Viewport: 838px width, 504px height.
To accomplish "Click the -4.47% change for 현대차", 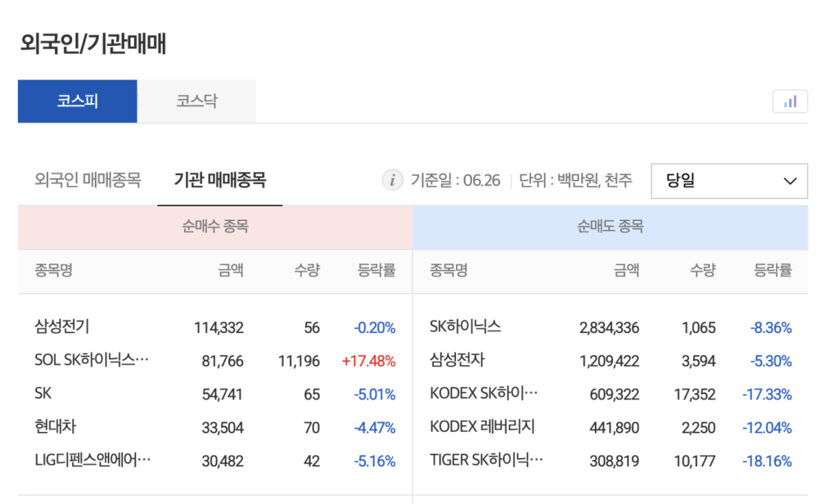I will 375,428.
